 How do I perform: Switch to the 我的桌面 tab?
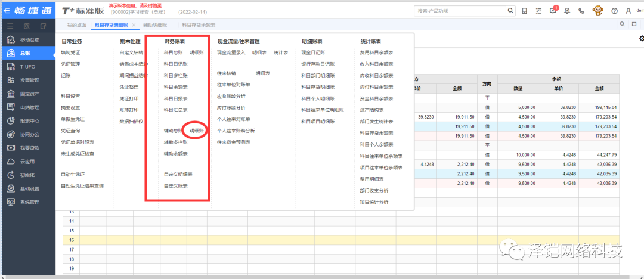click(x=76, y=25)
